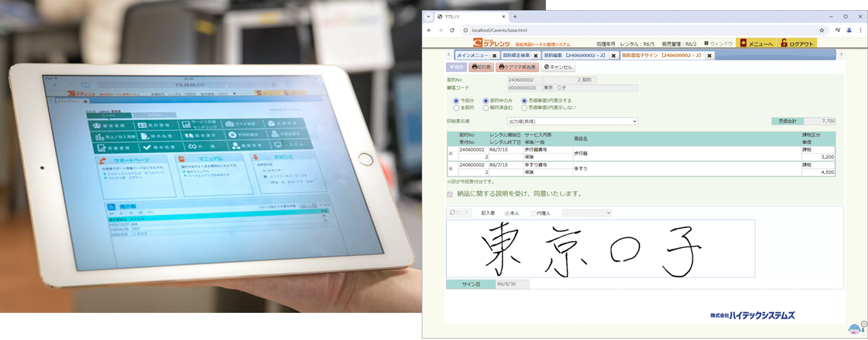Screen dimensions: 868x340
Task: Click the キャンセル button
Action: click(558, 67)
